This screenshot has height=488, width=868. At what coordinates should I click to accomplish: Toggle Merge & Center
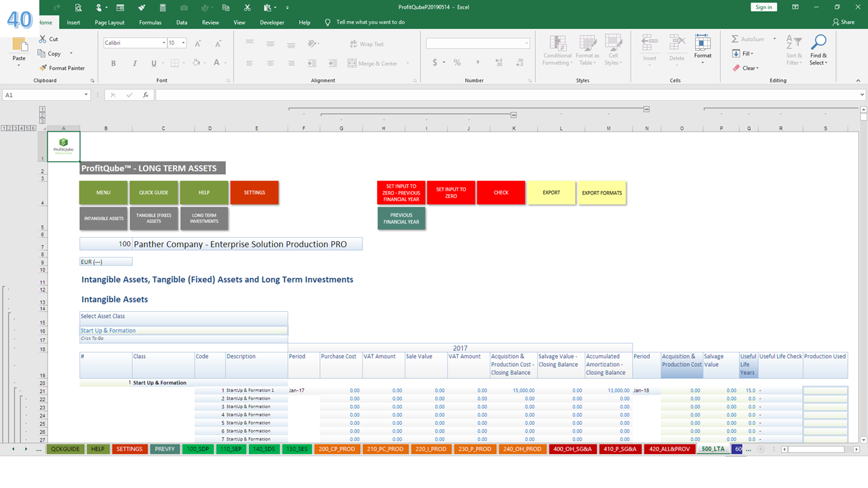click(374, 64)
